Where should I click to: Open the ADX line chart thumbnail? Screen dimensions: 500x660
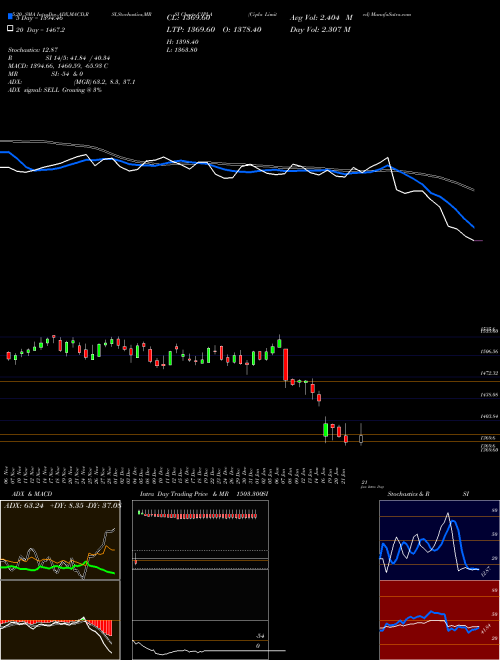click(x=60, y=540)
